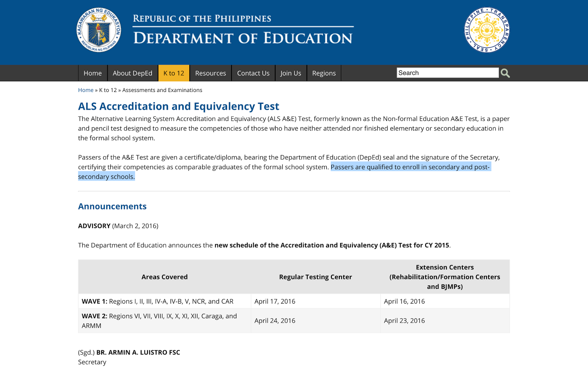Viewport: 588px width, 368px height.
Task: Click the WAVE 2 regions cell
Action: (x=165, y=321)
